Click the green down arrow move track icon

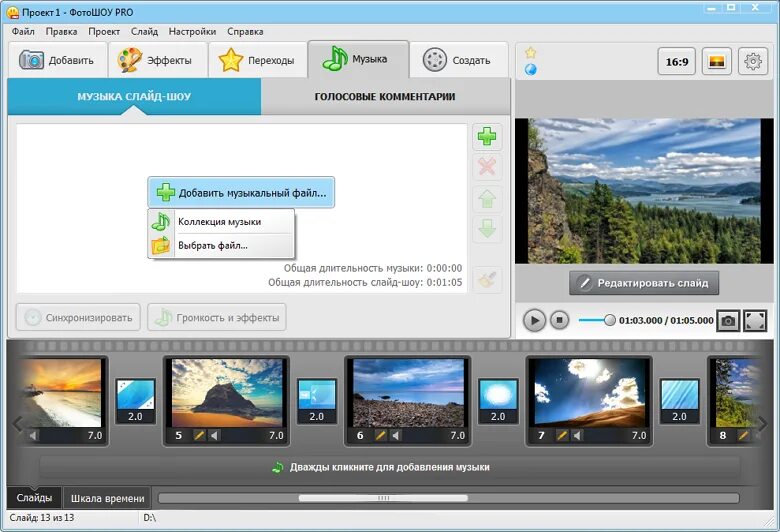(x=487, y=228)
